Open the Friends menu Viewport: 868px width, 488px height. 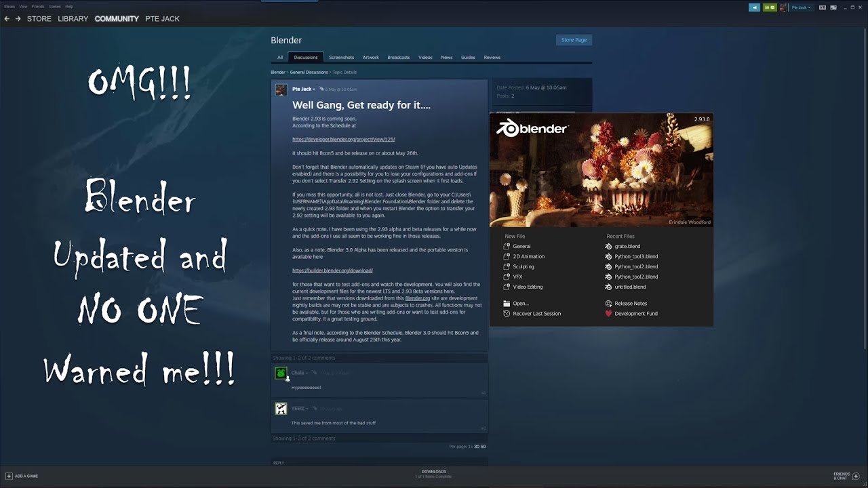pos(38,6)
